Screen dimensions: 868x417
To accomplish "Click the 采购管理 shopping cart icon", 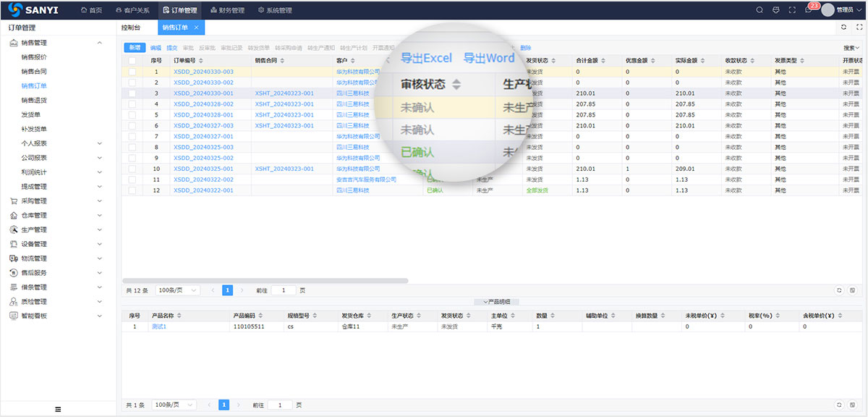I will (x=14, y=201).
